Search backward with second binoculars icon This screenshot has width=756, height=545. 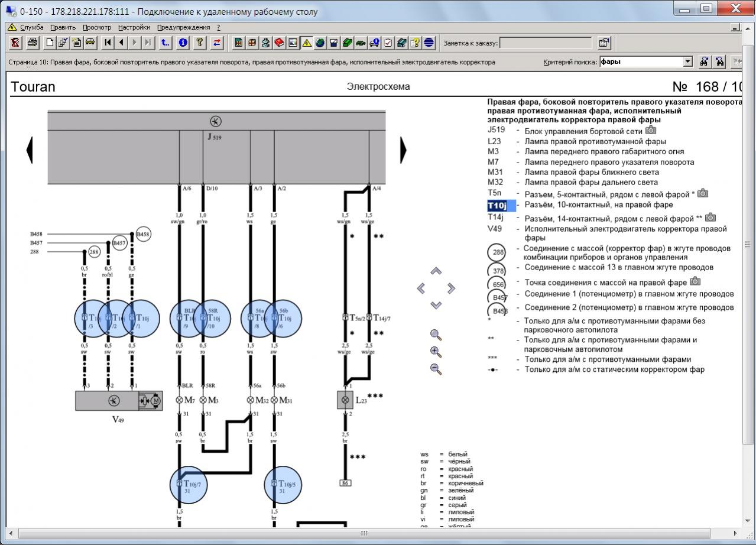(719, 61)
